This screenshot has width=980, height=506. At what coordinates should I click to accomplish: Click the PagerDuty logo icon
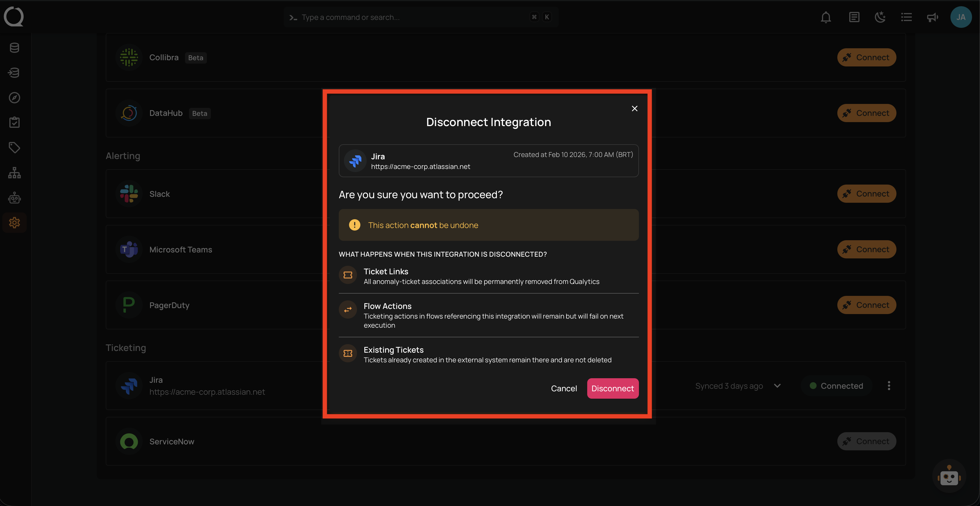[x=129, y=305]
